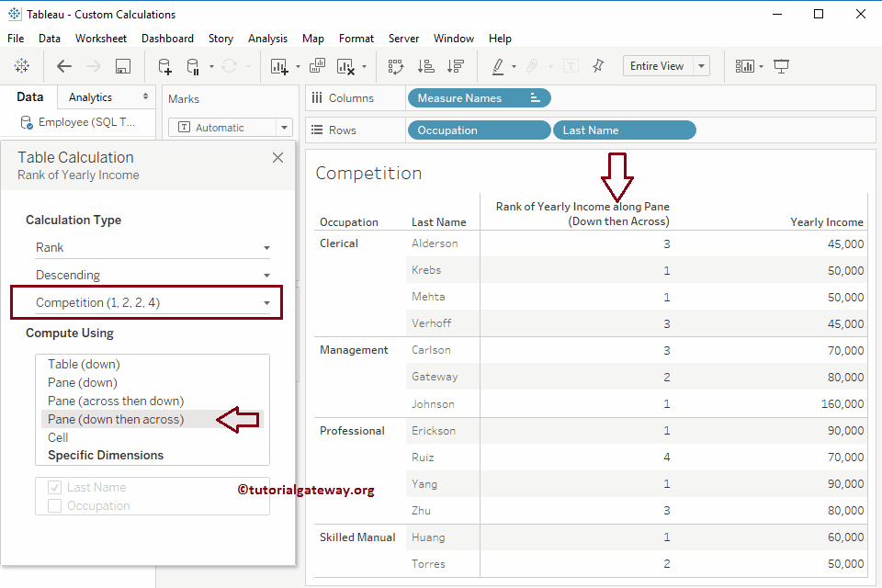Toggle the Occupation checkbox
This screenshot has height=588, width=882.
point(54,506)
